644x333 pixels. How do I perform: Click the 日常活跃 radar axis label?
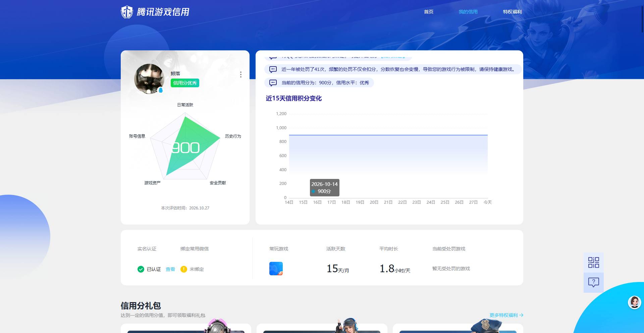(x=185, y=105)
